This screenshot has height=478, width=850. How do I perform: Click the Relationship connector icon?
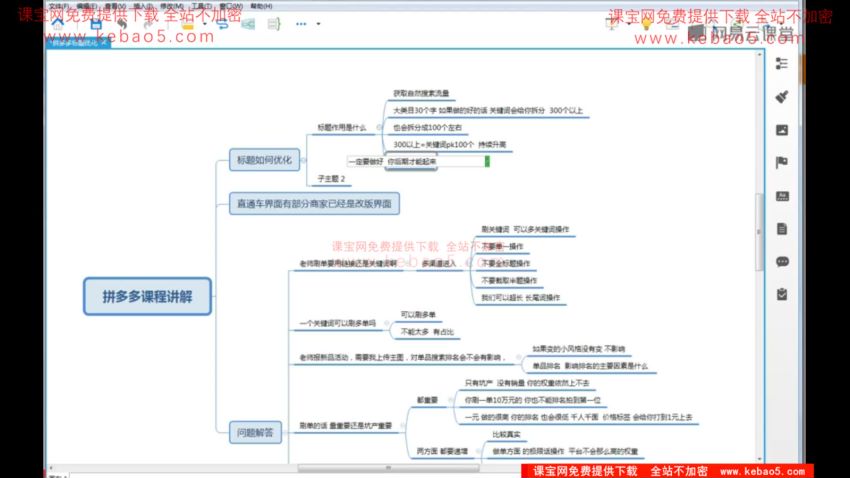222,24
